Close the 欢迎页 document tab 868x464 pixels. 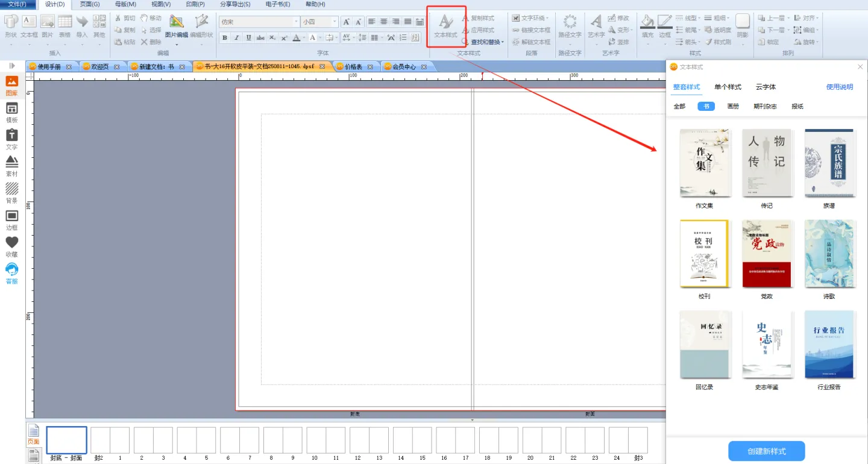(117, 67)
